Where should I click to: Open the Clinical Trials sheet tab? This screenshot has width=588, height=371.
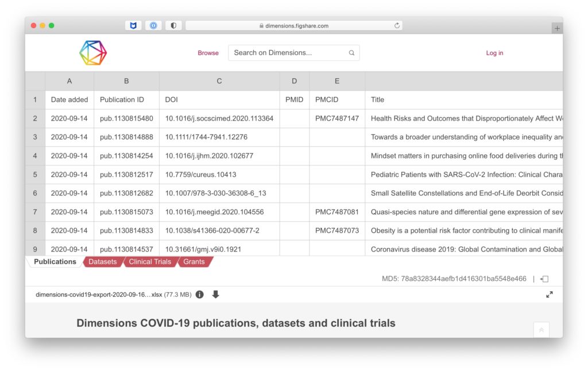(150, 262)
